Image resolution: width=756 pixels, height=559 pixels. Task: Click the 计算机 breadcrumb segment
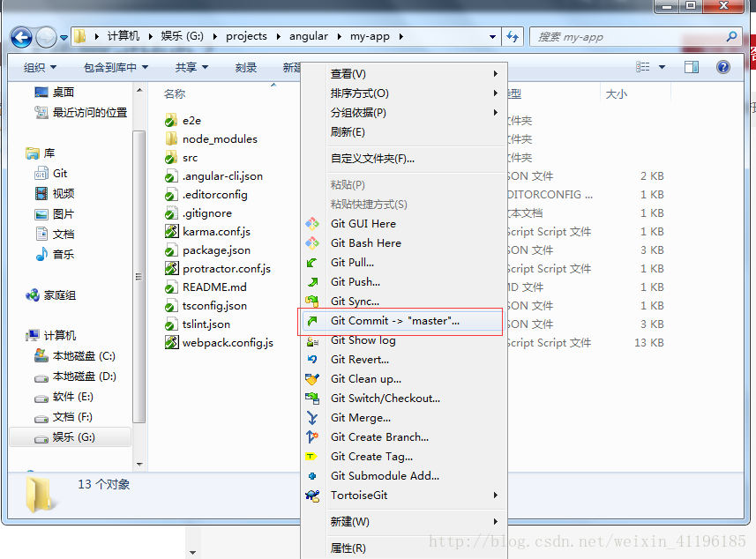point(124,37)
